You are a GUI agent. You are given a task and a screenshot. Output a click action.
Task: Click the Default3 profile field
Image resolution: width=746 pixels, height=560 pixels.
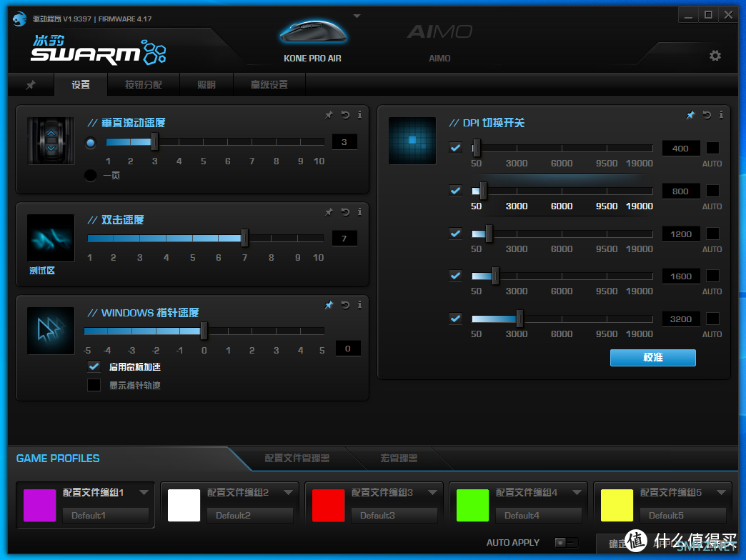click(394, 515)
